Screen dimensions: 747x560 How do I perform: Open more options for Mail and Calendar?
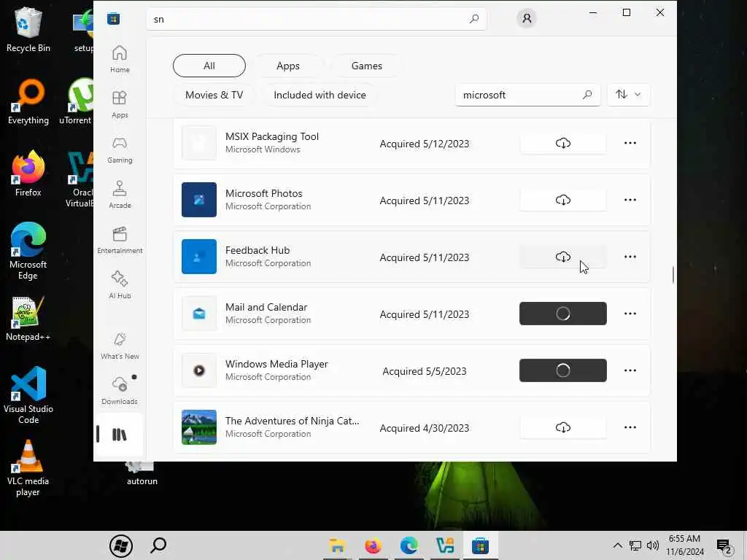[630, 314]
